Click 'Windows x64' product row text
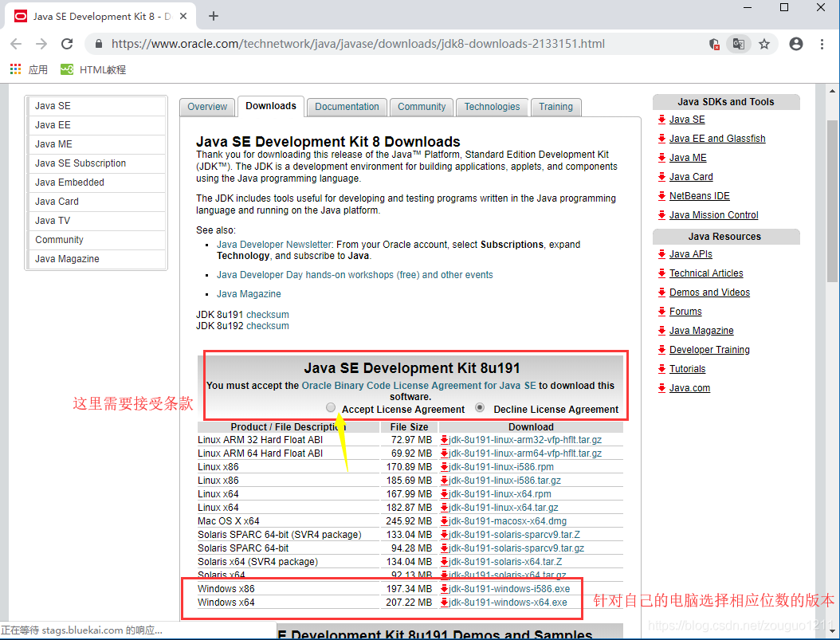Viewport: 840px width, 640px height. pyautogui.click(x=226, y=603)
